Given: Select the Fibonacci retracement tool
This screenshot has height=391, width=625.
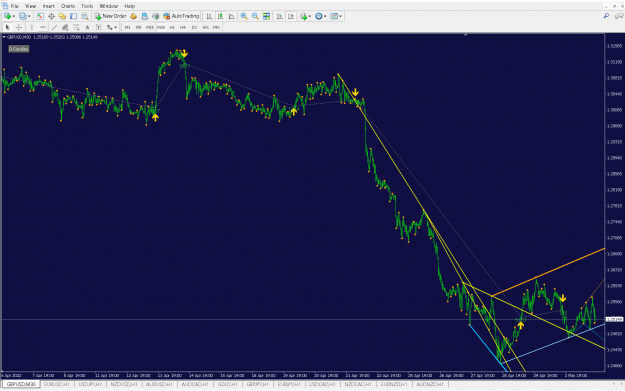Looking at the screenshot, I should [x=76, y=28].
